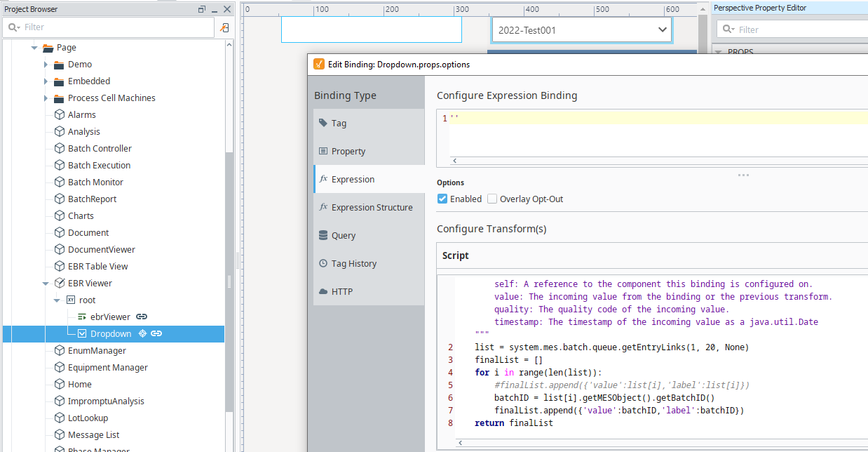Image resolution: width=868 pixels, height=452 pixels.
Task: Click the binding link icon next to ebrViewer
Action: pos(142,317)
